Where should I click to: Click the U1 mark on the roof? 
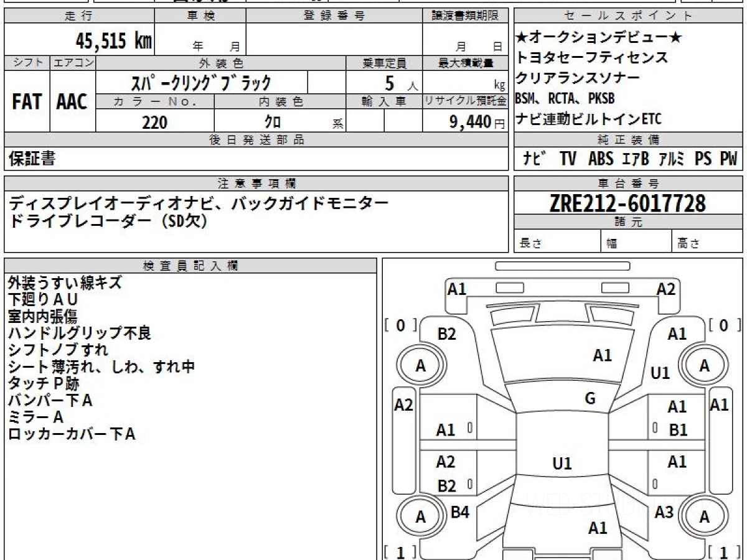coord(561,464)
